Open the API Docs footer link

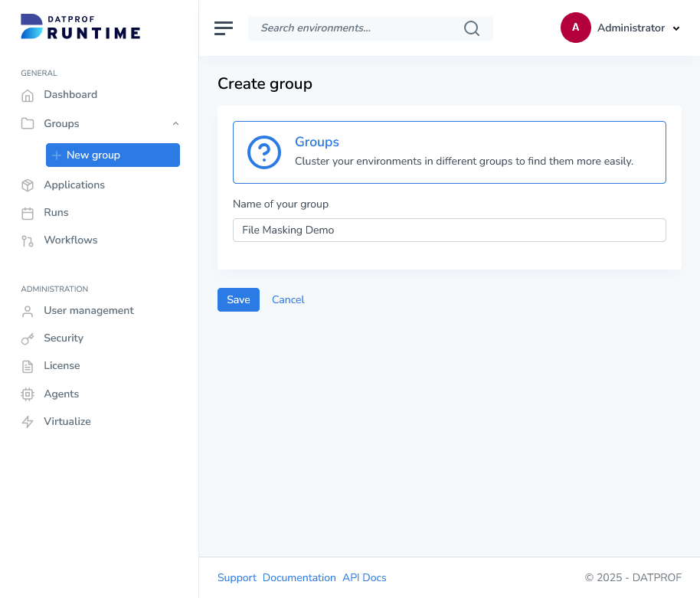pos(364,578)
